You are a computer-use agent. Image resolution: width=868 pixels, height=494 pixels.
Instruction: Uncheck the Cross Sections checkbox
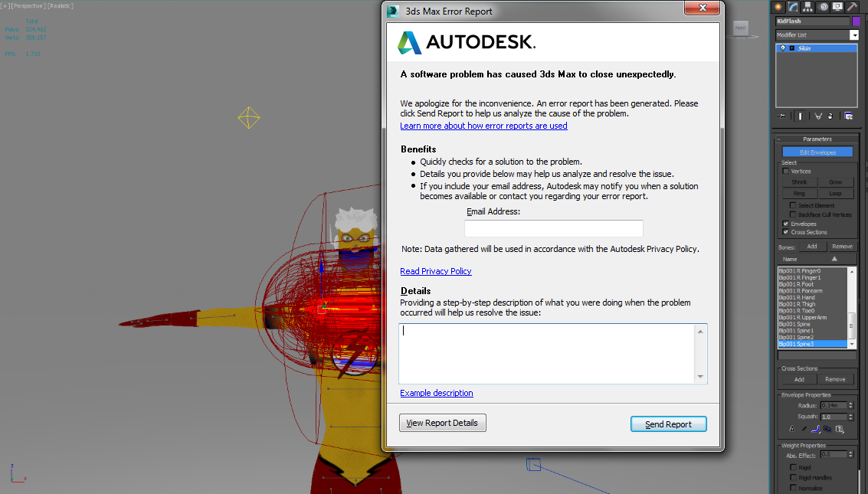tap(785, 232)
